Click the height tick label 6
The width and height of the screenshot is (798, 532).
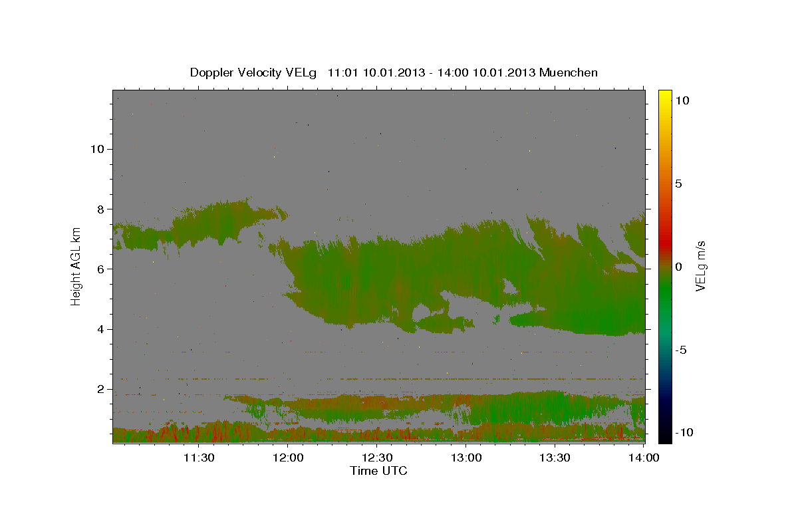click(100, 269)
